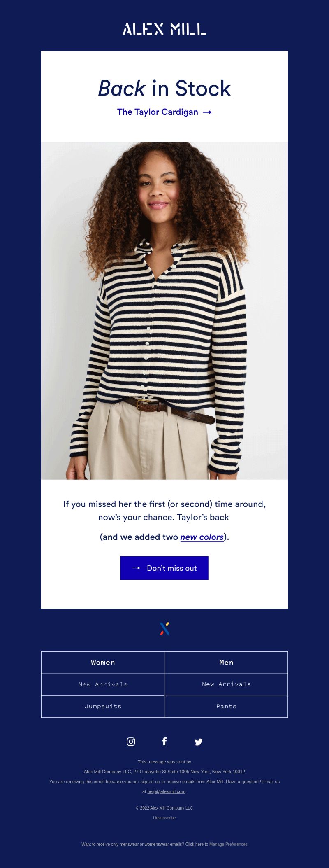
Task: Go to Pants section
Action: point(226,706)
